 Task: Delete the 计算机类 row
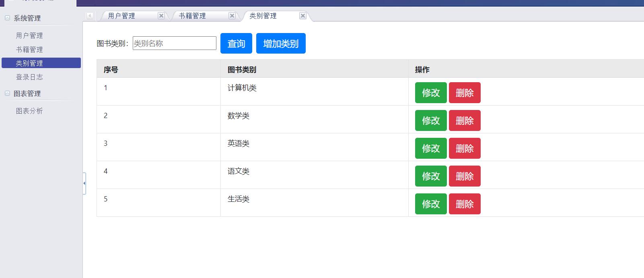point(465,93)
